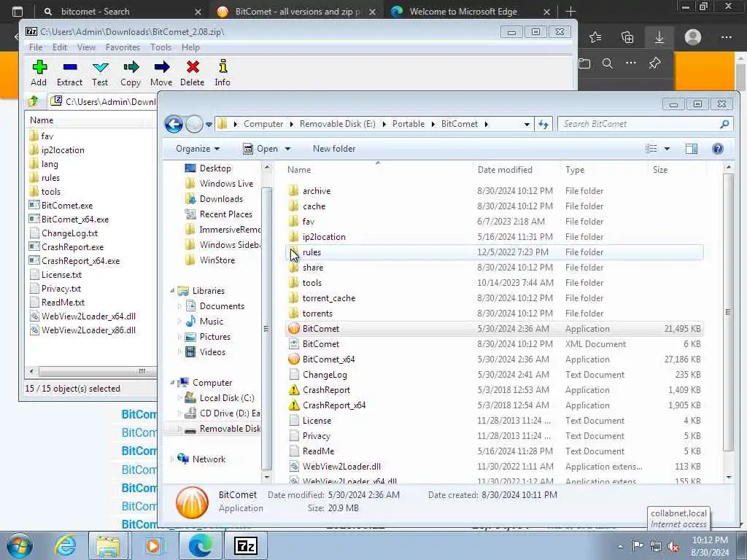
Task: Open the 7-Zip Tools menu
Action: (x=160, y=47)
